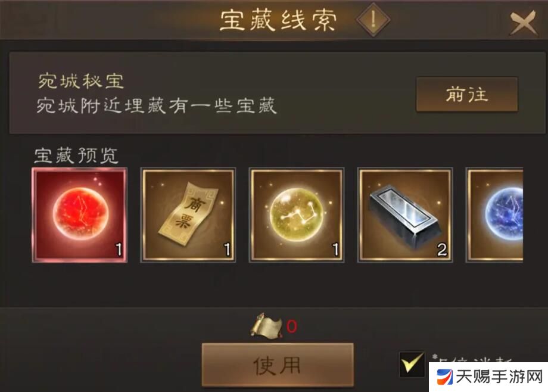Select the silver ingot reward
The image size is (548, 392).
(405, 215)
